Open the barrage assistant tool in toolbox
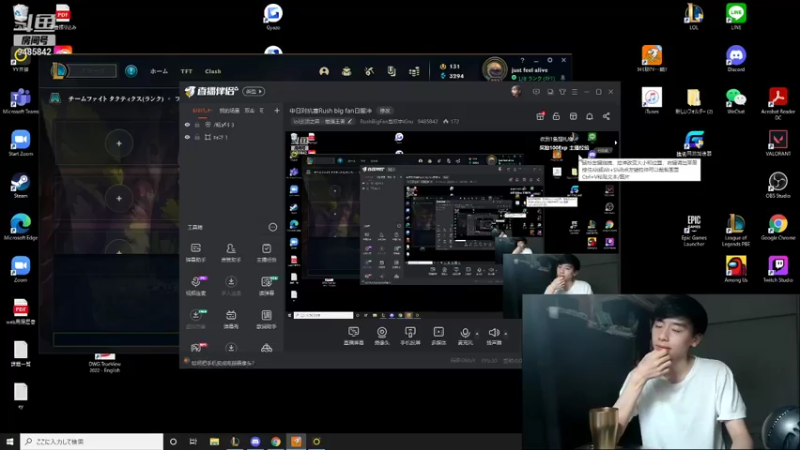The height and width of the screenshot is (450, 800). pyautogui.click(x=195, y=253)
